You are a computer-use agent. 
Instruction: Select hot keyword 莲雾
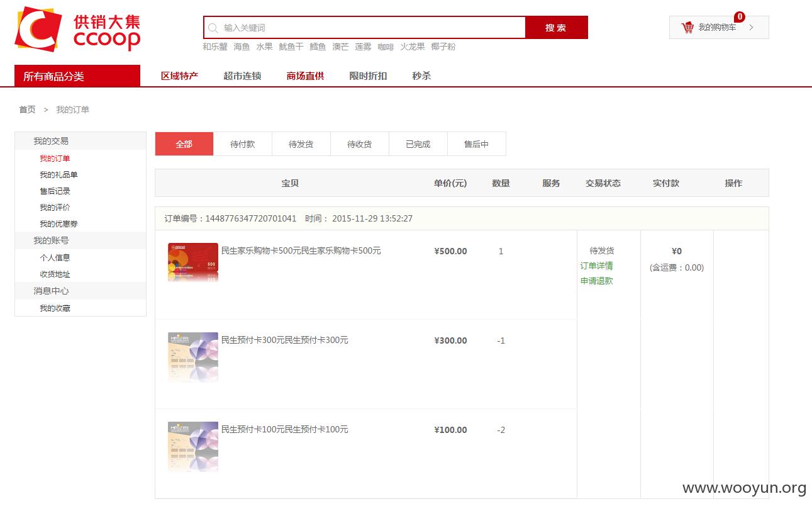coord(363,47)
